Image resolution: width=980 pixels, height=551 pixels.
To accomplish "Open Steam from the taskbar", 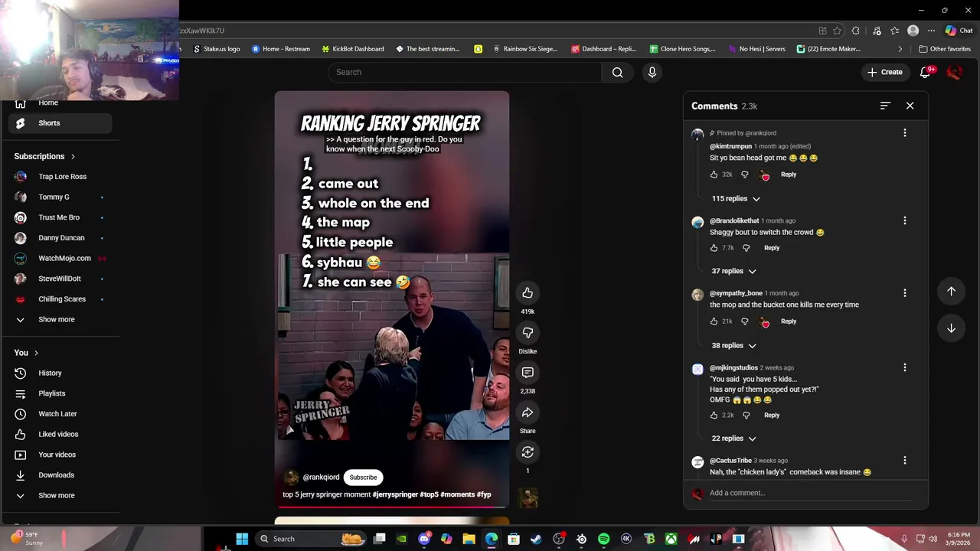I will point(536,539).
